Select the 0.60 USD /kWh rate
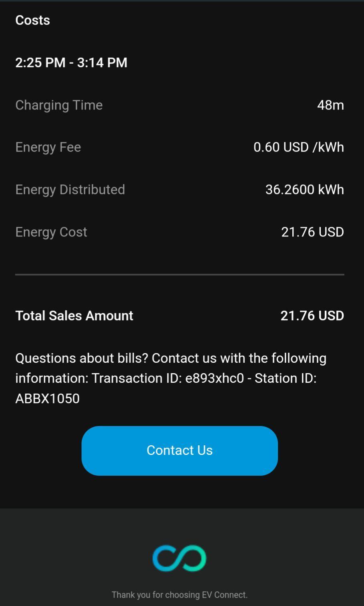Screen dimensions: 364x606 point(298,147)
